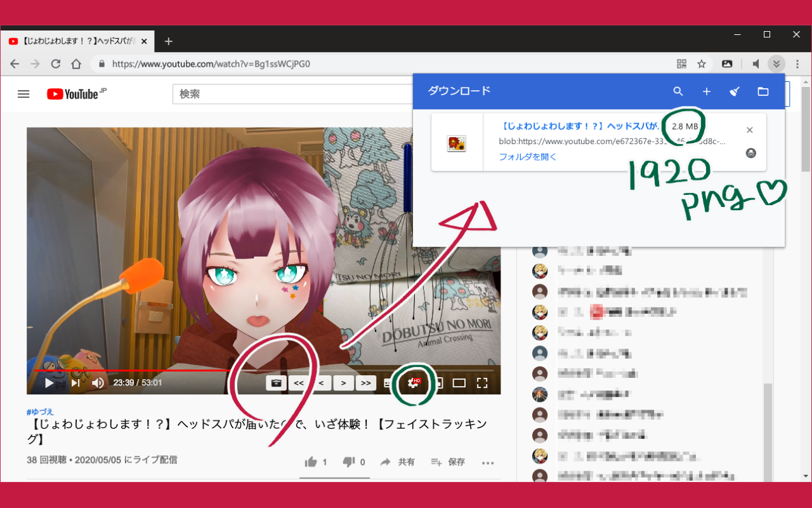Open the HD quality settings gear
Viewport: 812px width, 508px height.
tap(414, 383)
